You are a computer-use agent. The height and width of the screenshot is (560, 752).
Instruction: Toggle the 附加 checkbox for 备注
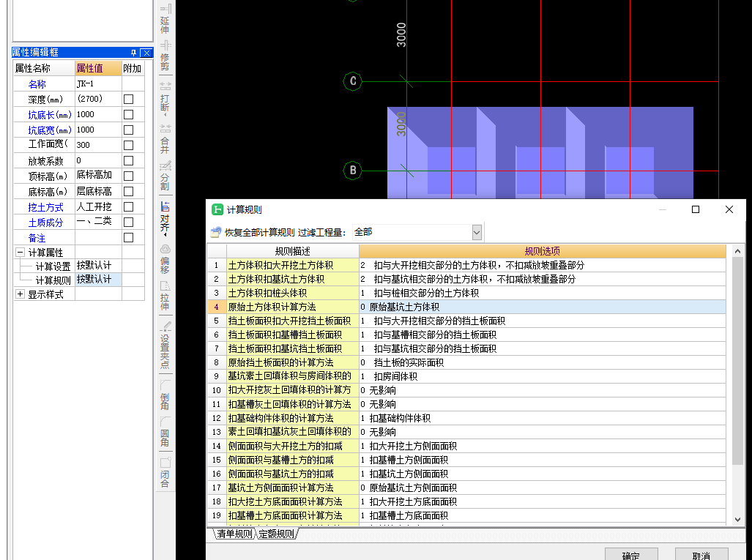129,237
